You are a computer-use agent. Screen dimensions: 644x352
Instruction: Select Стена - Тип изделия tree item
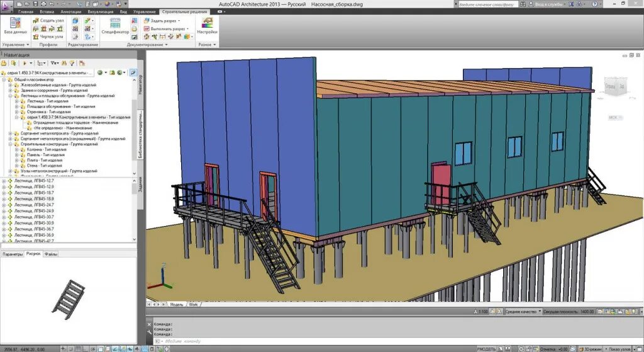pyautogui.click(x=45, y=166)
